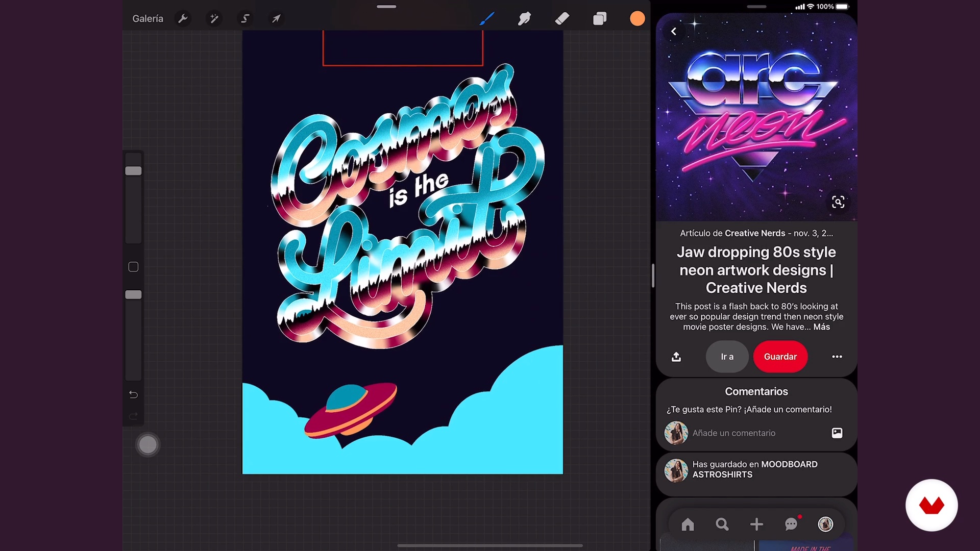The width and height of the screenshot is (980, 551).
Task: Expand description with Más link
Action: click(821, 327)
